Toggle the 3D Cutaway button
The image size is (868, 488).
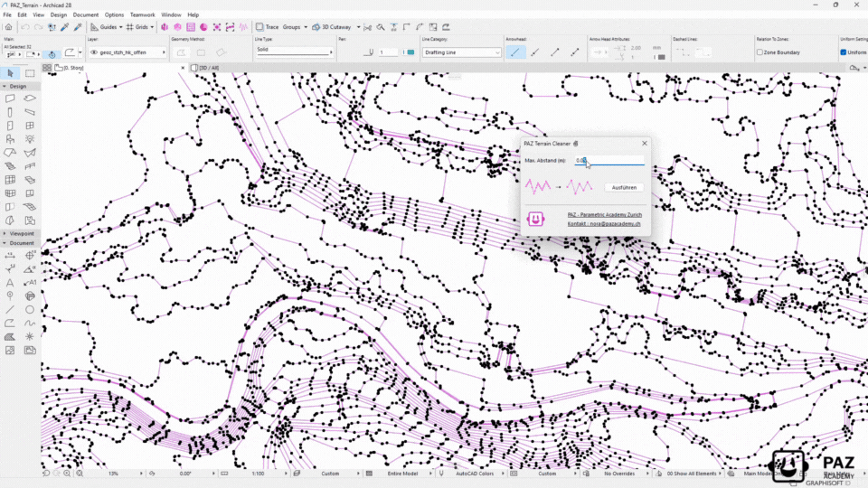[332, 26]
